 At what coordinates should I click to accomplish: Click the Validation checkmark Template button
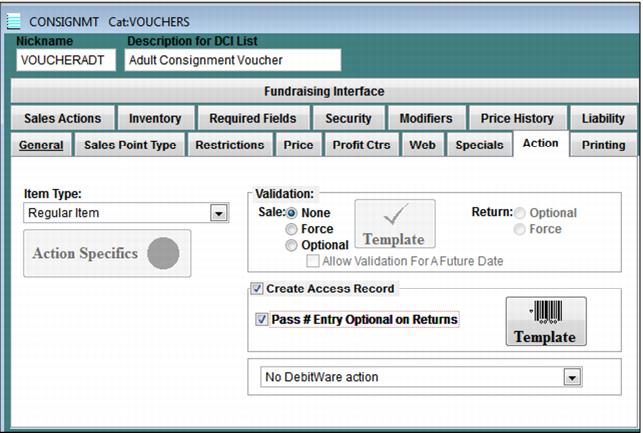point(393,224)
